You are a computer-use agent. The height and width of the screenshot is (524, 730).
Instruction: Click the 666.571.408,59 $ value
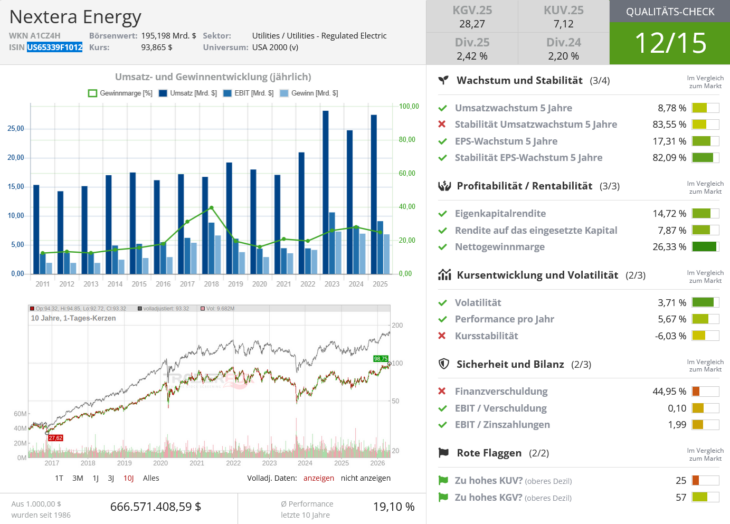click(155, 507)
